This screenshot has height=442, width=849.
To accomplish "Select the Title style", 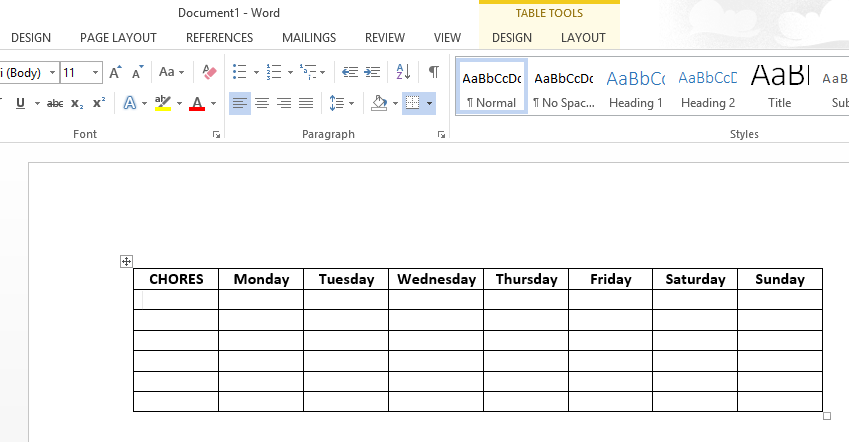I will click(x=779, y=87).
